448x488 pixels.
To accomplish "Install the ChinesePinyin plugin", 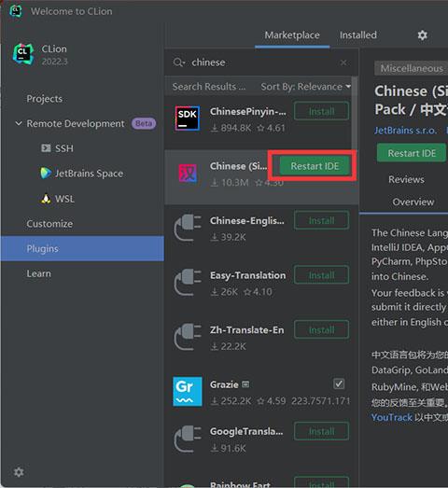I will click(321, 111).
